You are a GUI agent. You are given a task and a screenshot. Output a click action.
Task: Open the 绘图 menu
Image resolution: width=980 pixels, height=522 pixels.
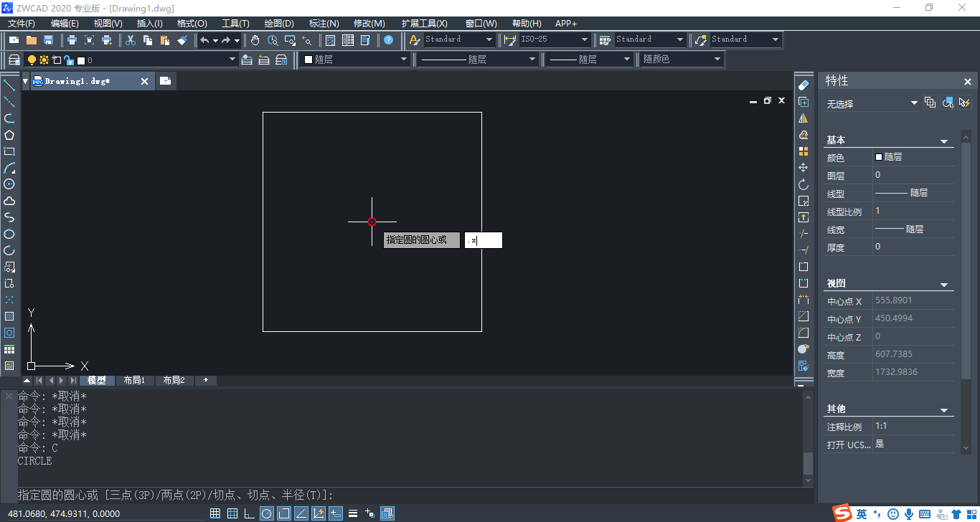(x=278, y=23)
